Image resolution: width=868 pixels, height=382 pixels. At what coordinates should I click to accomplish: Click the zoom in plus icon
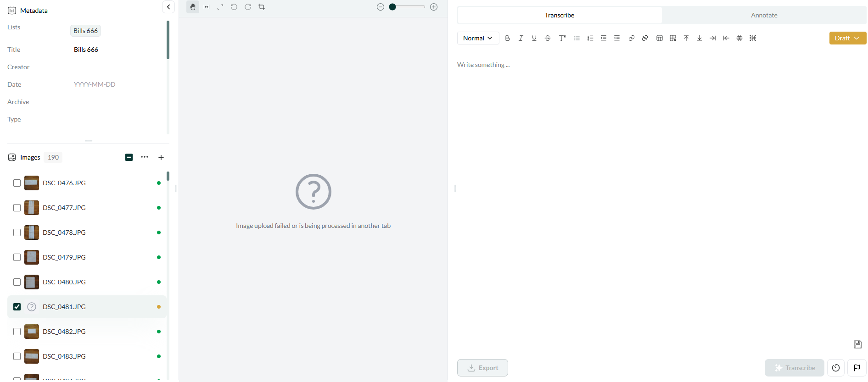[x=434, y=7]
